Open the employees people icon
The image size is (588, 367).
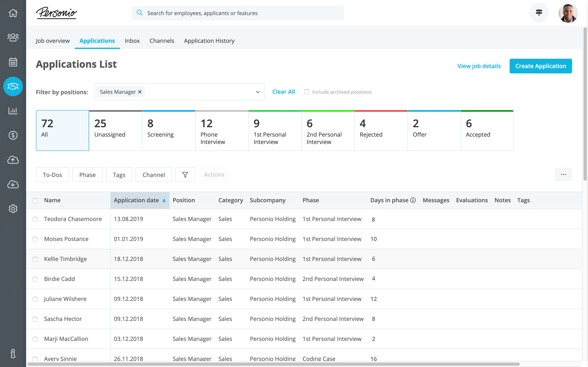(x=13, y=37)
